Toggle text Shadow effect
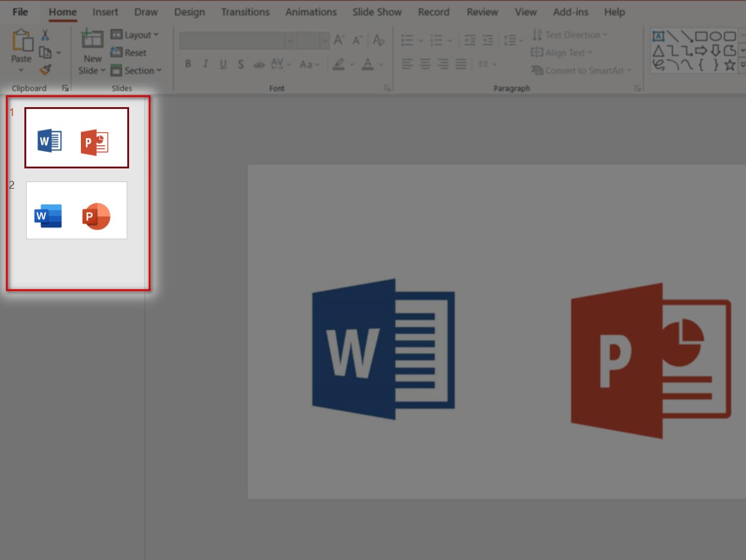 pos(241,64)
